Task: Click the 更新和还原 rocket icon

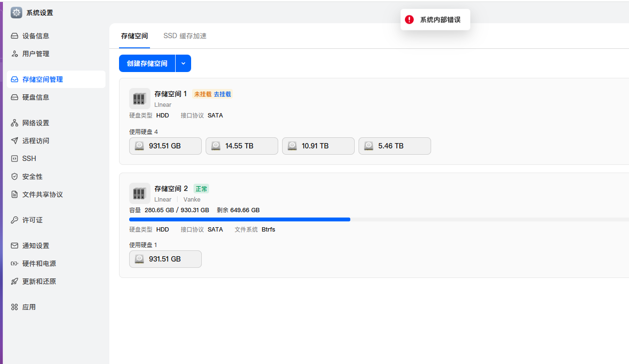Action: point(15,281)
